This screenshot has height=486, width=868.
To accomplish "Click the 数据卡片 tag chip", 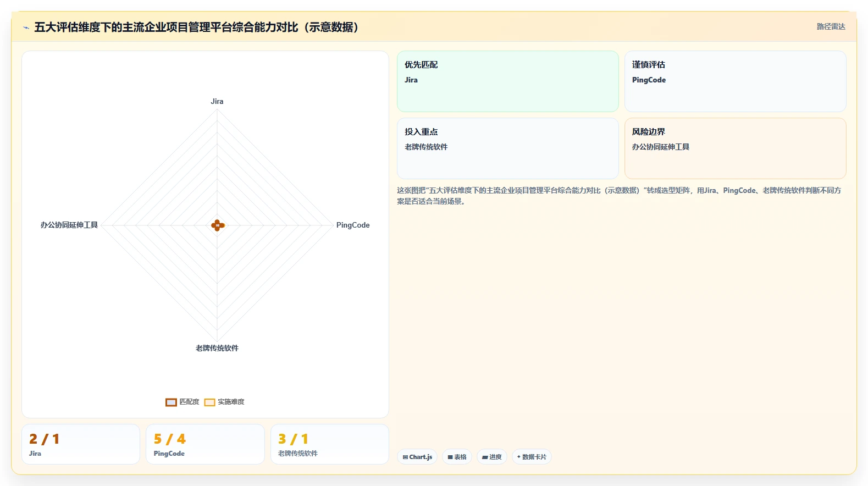I will [532, 457].
